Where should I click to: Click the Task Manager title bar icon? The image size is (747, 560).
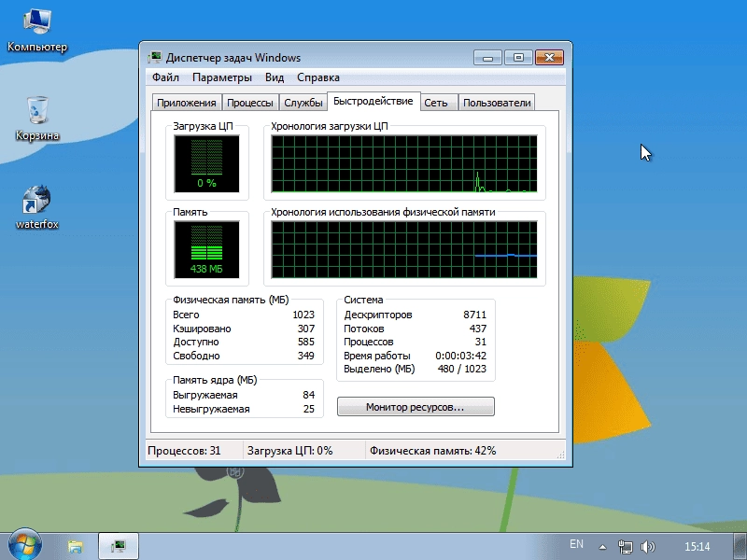(x=154, y=58)
